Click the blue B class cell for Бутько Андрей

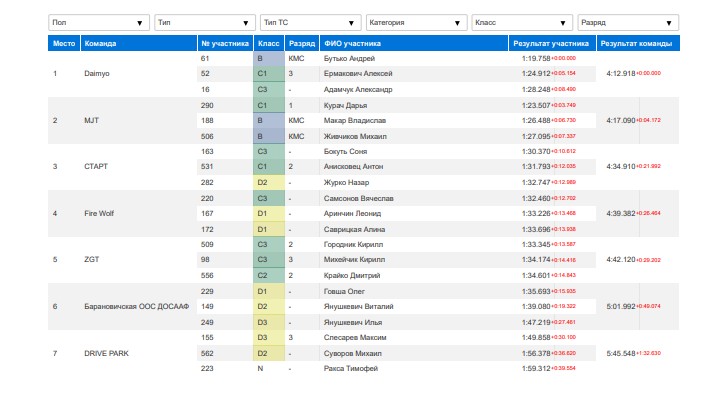[x=269, y=58]
